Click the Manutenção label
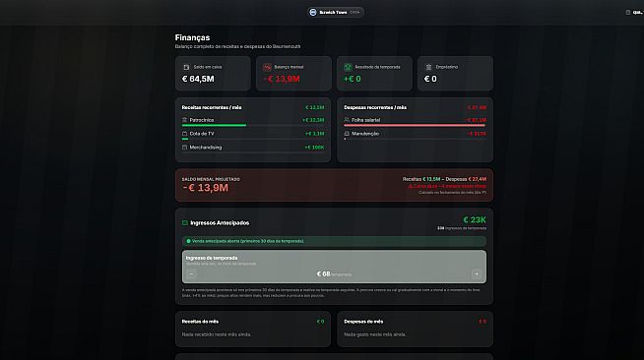This screenshot has width=644, height=360. (365, 134)
